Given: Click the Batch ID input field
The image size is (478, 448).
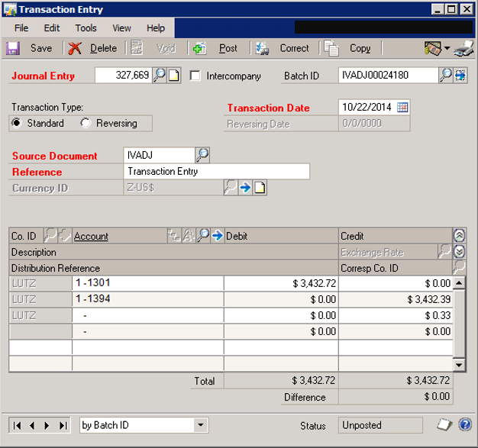Looking at the screenshot, I should (388, 76).
